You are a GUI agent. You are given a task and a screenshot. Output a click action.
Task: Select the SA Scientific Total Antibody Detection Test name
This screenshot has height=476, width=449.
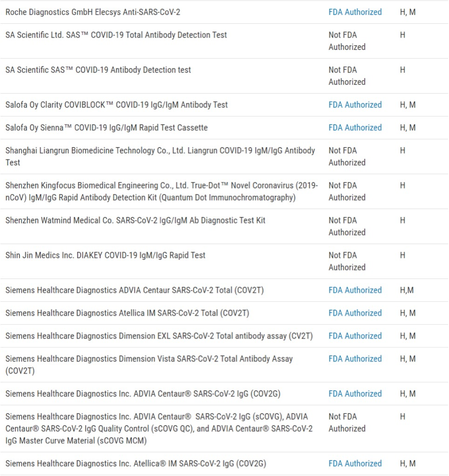pyautogui.click(x=116, y=35)
